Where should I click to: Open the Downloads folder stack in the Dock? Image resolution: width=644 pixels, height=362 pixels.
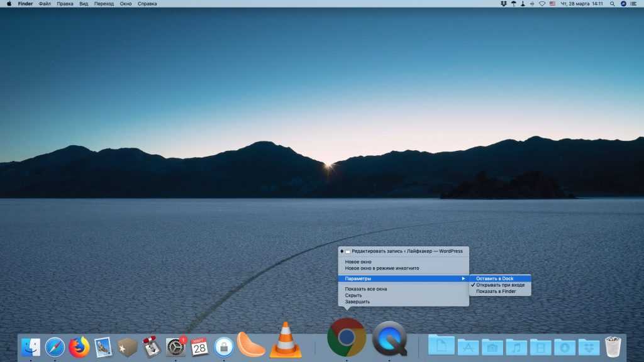tap(565, 346)
